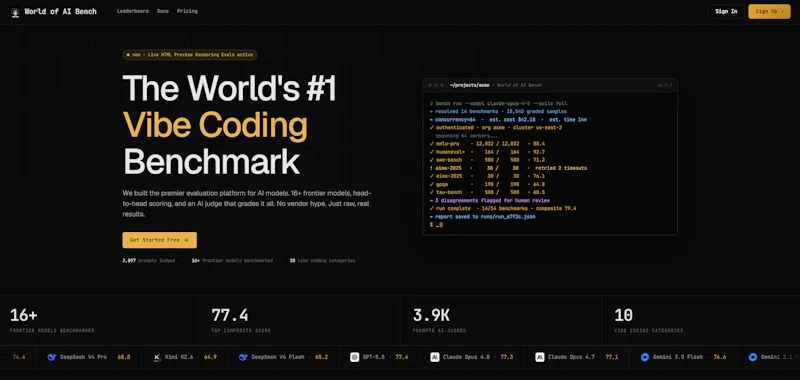The image size is (800, 380).
Task: Open the Docs nav item
Action: coord(163,11)
